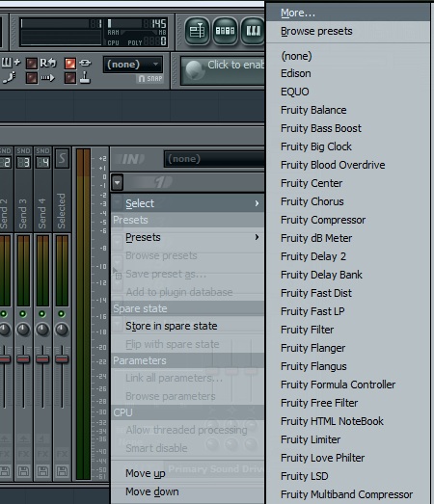434x504 pixels.
Task: Click the FX button under Send 4
Action: 42,454
